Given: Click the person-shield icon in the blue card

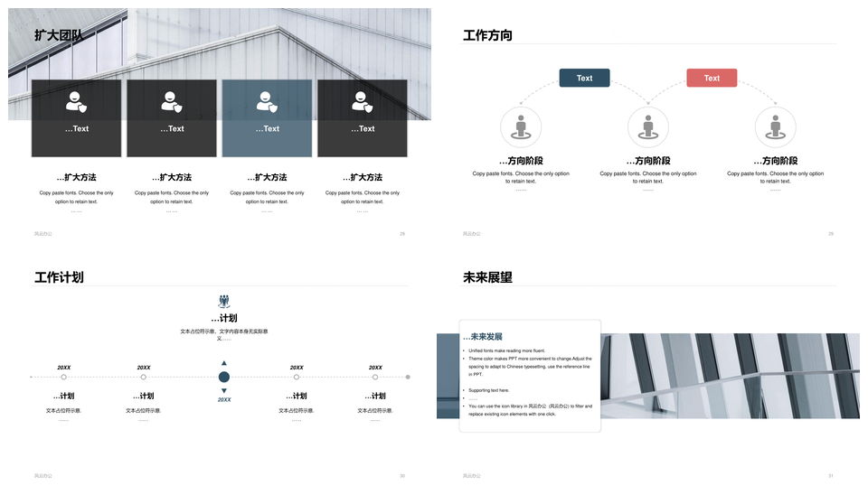Looking at the screenshot, I should click(x=267, y=102).
